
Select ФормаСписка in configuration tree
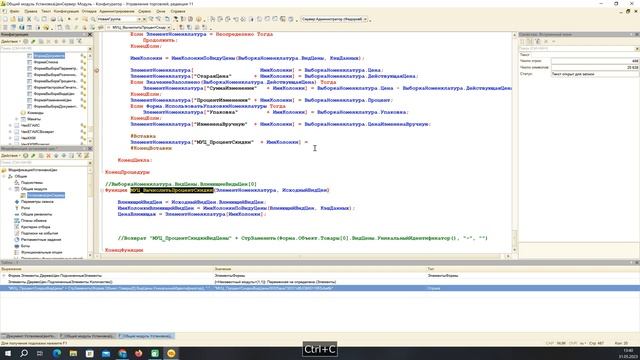[x=45, y=62]
